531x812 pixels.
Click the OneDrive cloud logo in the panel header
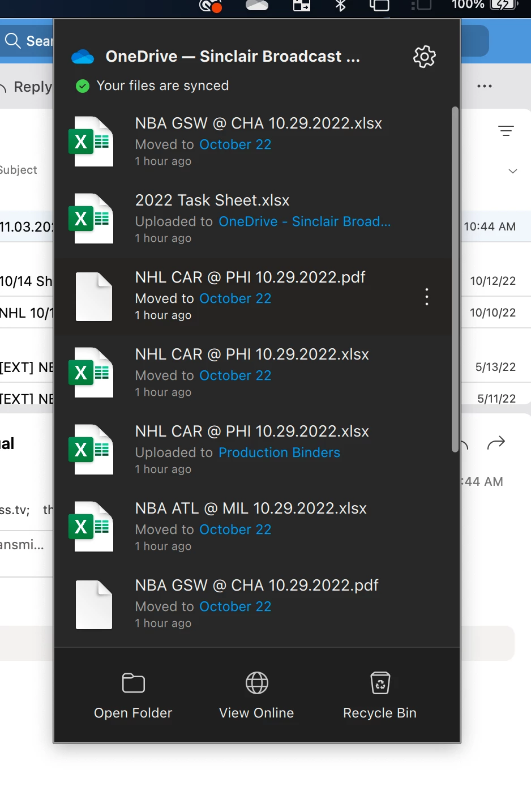point(83,57)
